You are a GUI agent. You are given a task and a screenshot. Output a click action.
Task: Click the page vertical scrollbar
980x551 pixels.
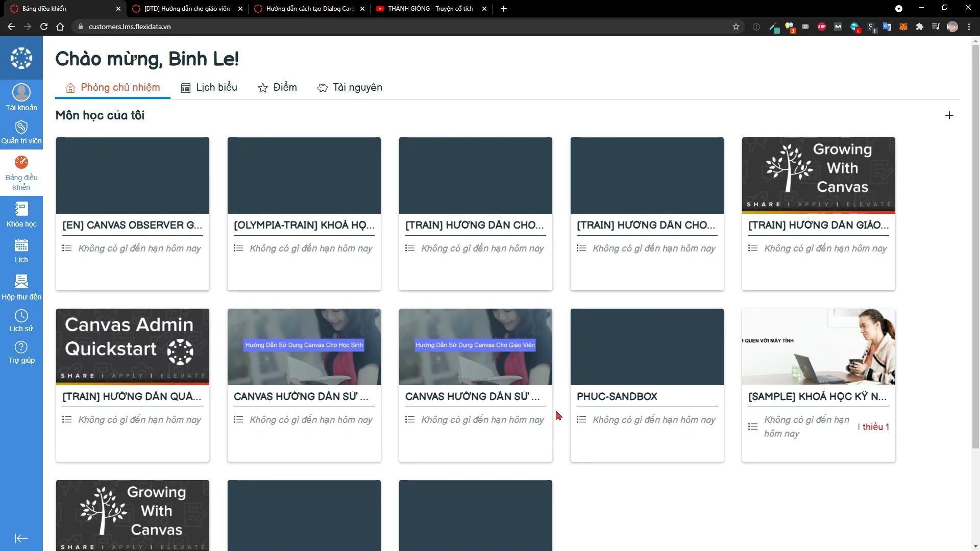pyautogui.click(x=975, y=247)
